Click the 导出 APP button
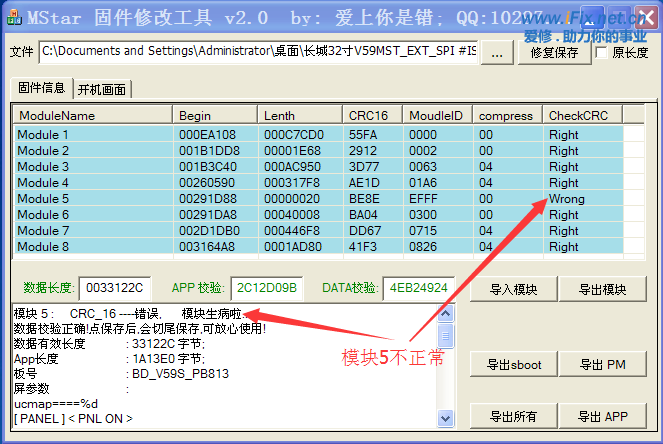This screenshot has height=444, width=663. pyautogui.click(x=603, y=417)
